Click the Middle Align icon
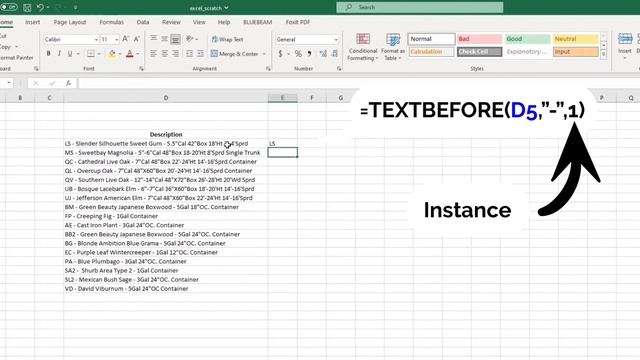This screenshot has height=360, width=640. pos(164,39)
